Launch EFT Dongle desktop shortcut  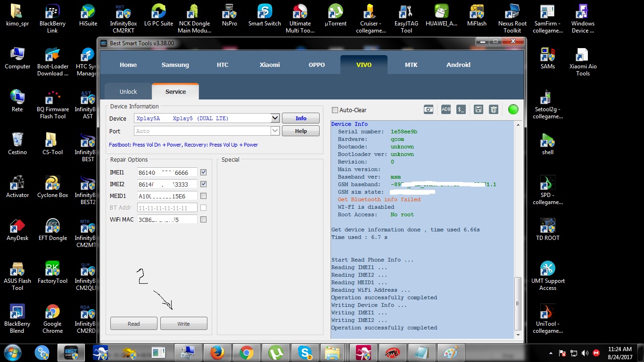[52, 230]
